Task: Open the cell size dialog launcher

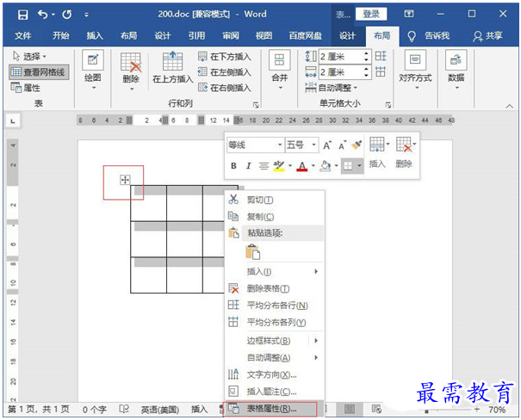Action: tap(388, 105)
